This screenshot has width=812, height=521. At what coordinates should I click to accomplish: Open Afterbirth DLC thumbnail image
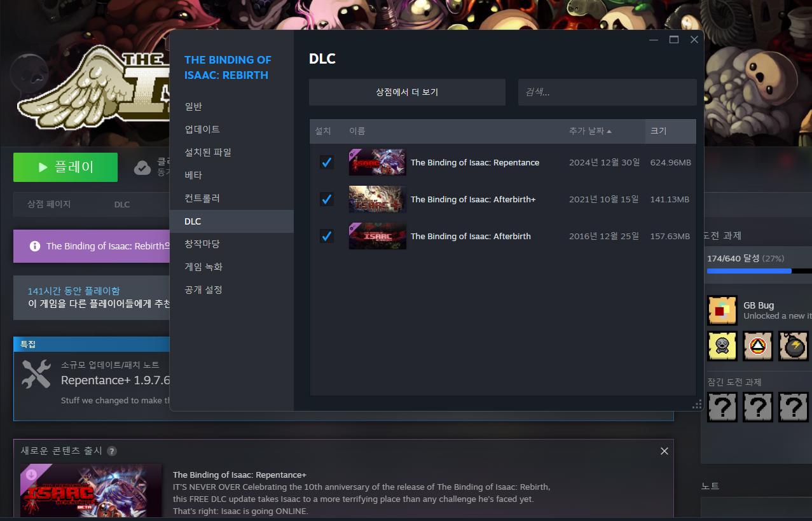377,236
